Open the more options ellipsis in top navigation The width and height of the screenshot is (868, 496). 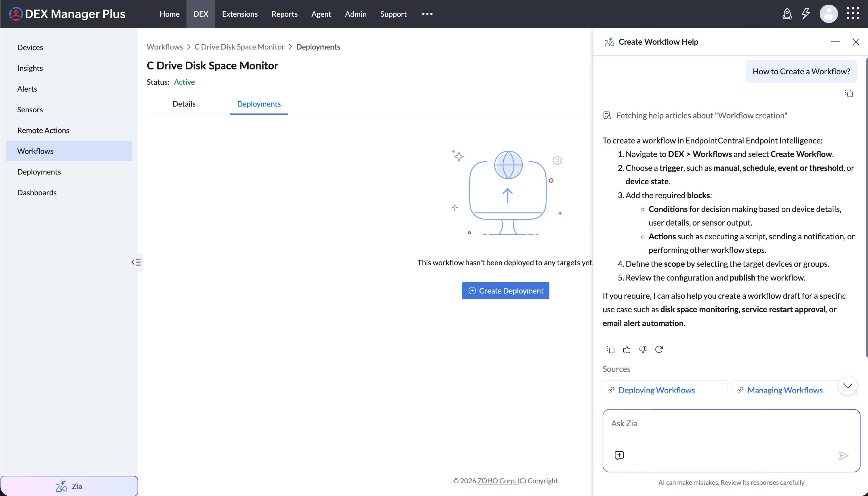pyautogui.click(x=427, y=14)
